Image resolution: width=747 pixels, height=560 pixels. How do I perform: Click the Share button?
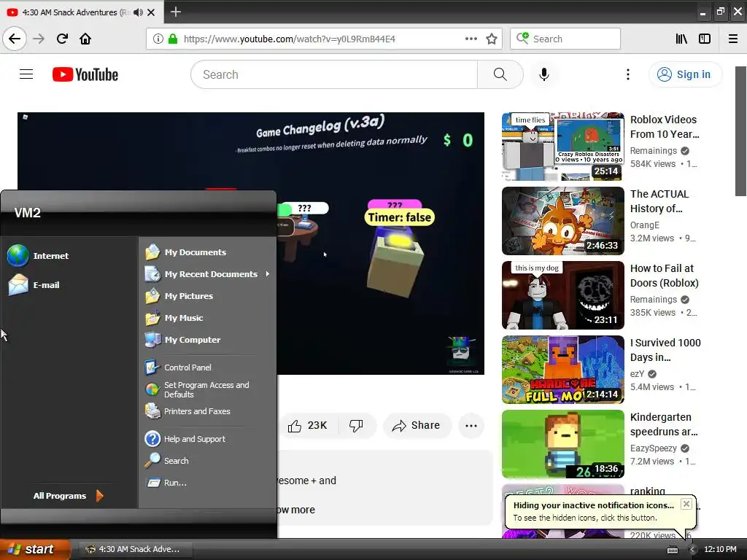417,425
